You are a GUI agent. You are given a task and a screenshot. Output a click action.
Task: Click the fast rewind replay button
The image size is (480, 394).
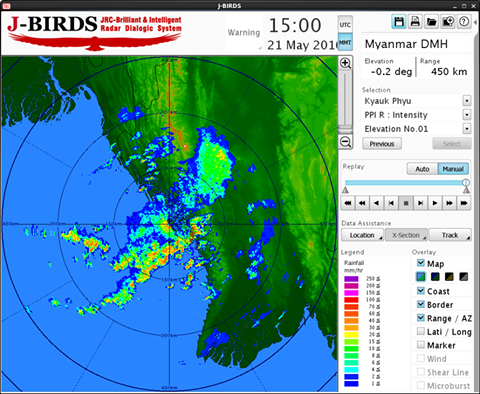coord(362,203)
